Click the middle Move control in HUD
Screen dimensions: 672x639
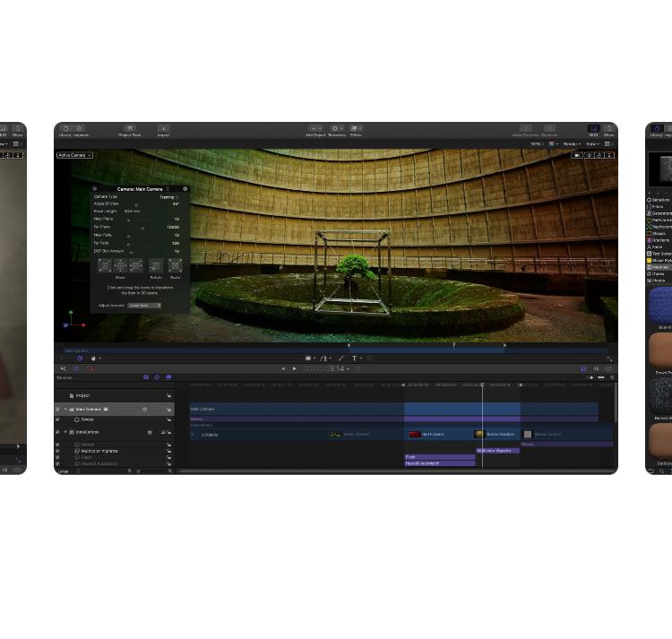click(120, 265)
